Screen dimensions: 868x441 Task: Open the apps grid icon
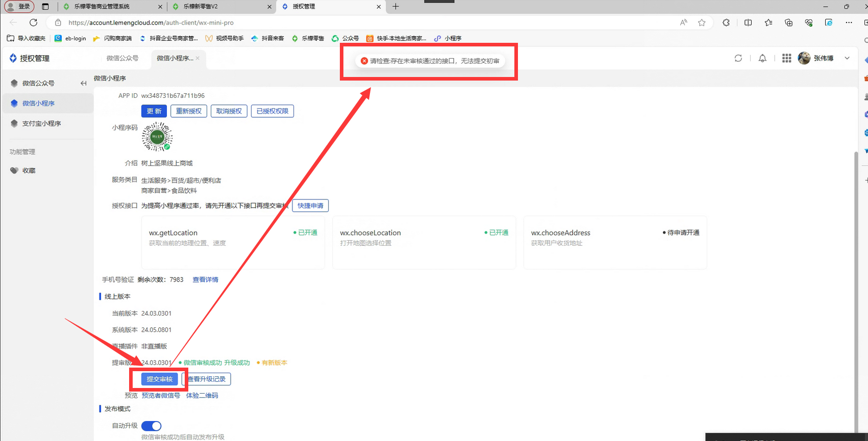coord(787,58)
